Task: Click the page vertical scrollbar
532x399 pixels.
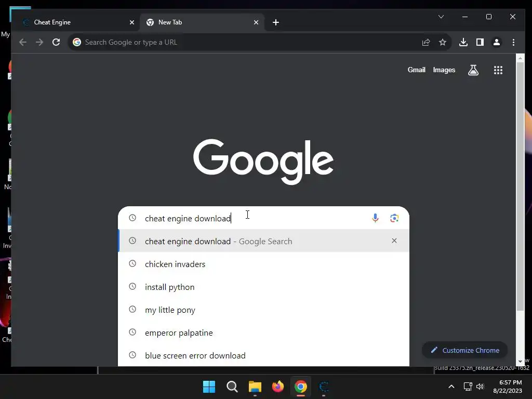Action: pos(520,186)
